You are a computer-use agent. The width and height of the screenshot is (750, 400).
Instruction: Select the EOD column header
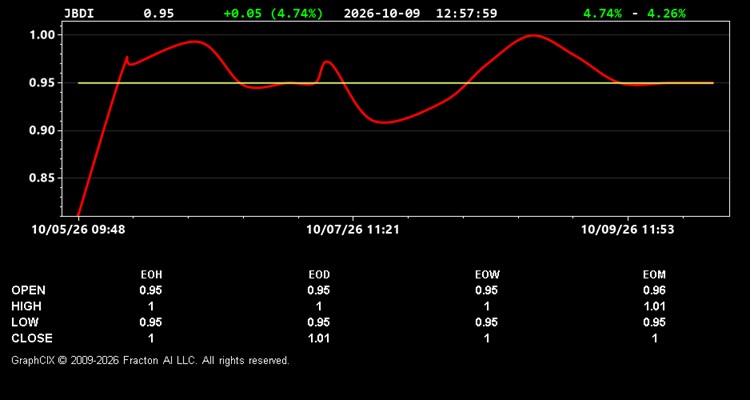pyautogui.click(x=319, y=275)
